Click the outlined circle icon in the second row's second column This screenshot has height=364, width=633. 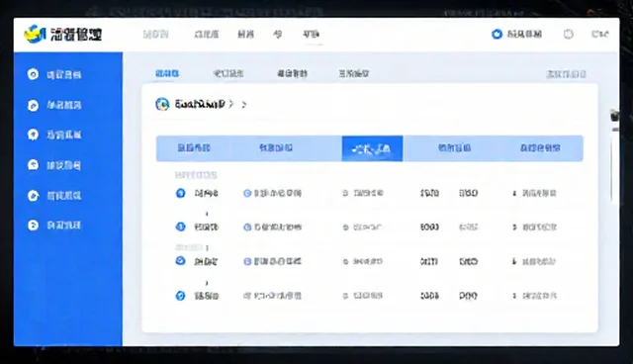(x=247, y=227)
